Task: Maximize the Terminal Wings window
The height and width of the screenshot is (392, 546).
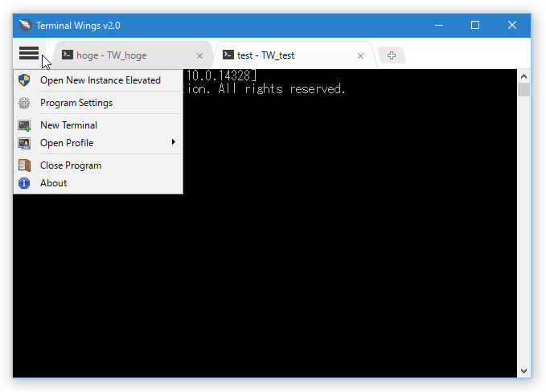Action: pyautogui.click(x=475, y=26)
